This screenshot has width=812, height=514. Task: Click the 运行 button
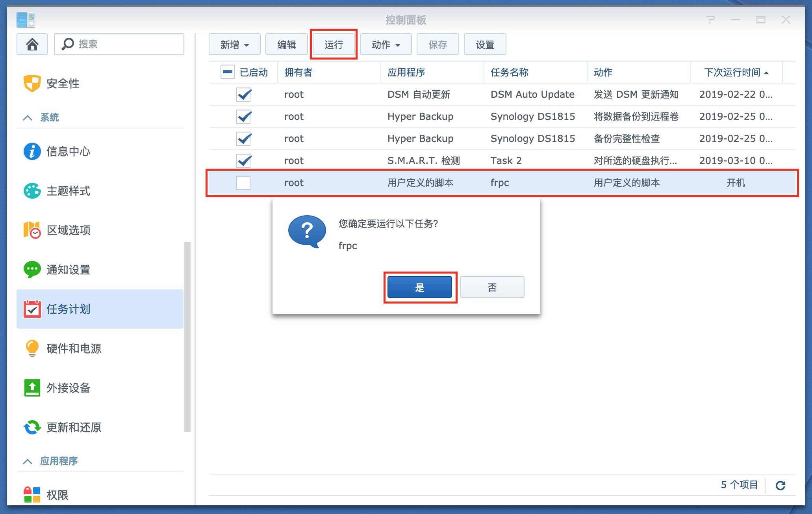pos(334,45)
